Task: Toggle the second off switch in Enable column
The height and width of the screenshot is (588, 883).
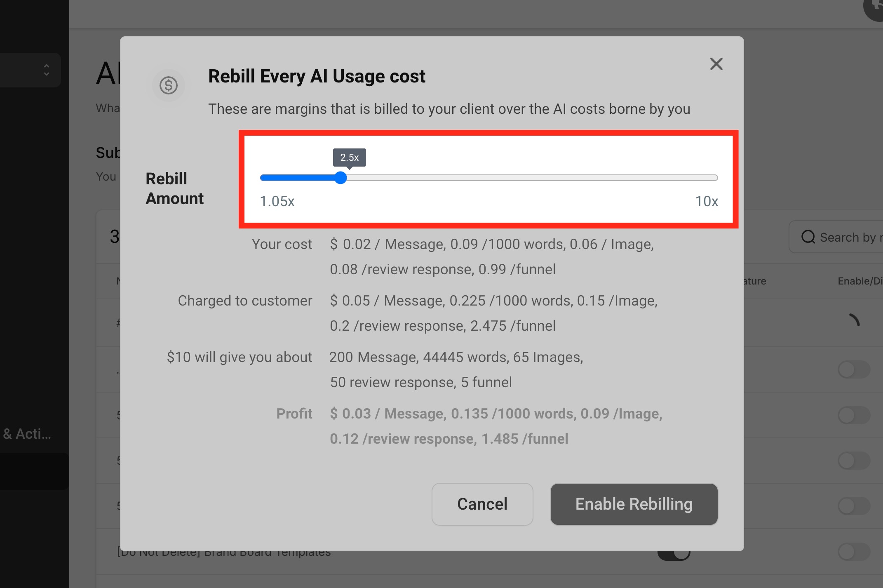Action: [x=854, y=415]
